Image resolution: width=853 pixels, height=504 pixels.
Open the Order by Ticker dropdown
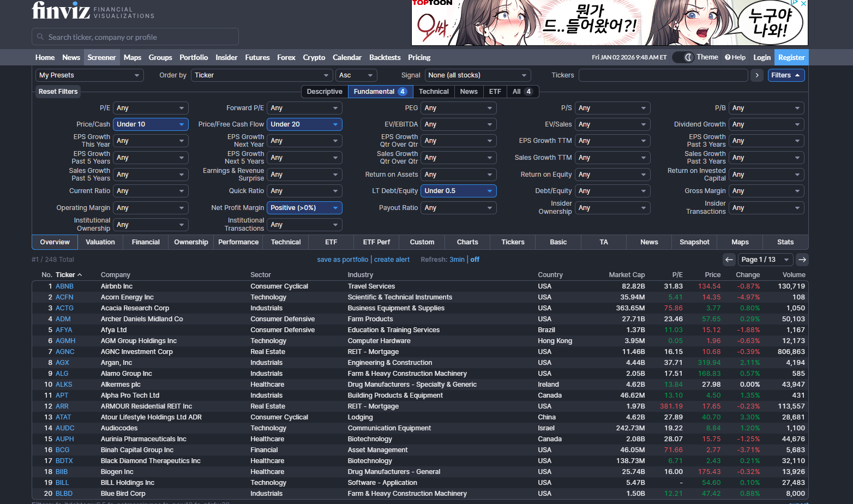click(261, 75)
